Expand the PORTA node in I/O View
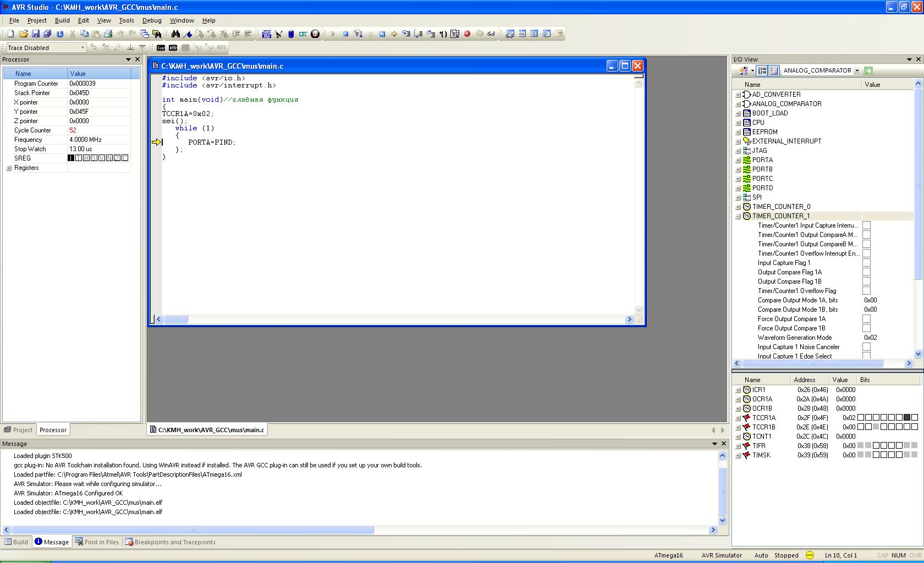 pyautogui.click(x=738, y=160)
